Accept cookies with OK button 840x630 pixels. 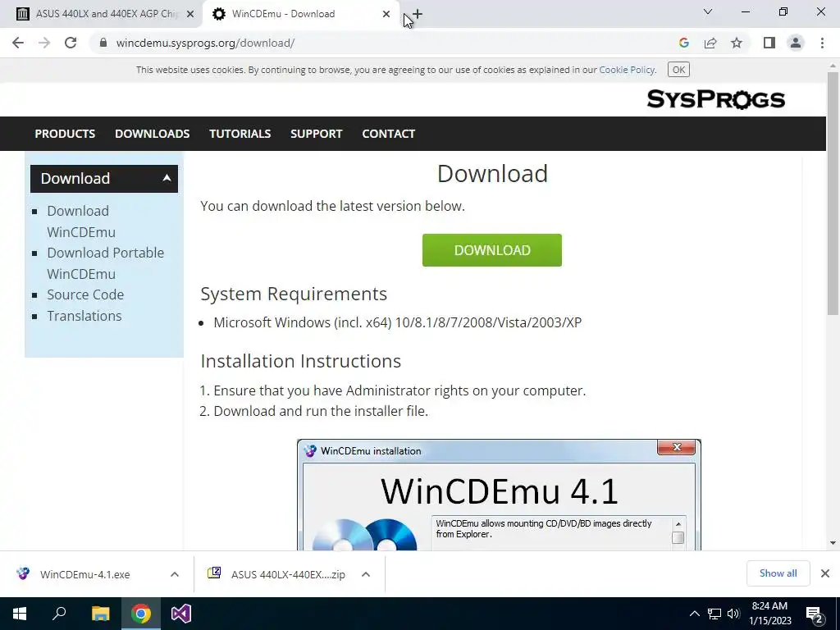(x=678, y=70)
